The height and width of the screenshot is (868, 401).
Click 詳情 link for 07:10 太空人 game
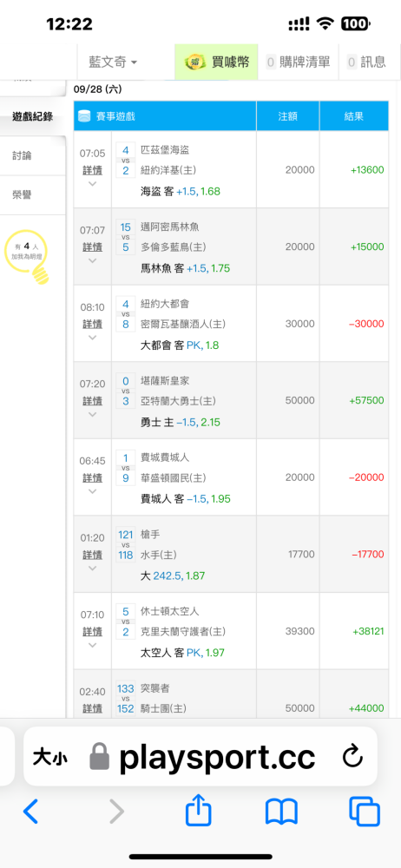pyautogui.click(x=93, y=632)
